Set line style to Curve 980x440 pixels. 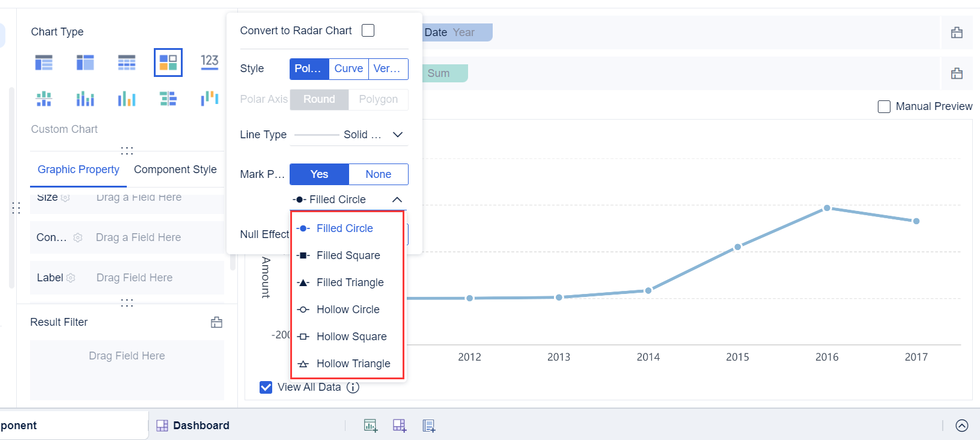point(348,69)
